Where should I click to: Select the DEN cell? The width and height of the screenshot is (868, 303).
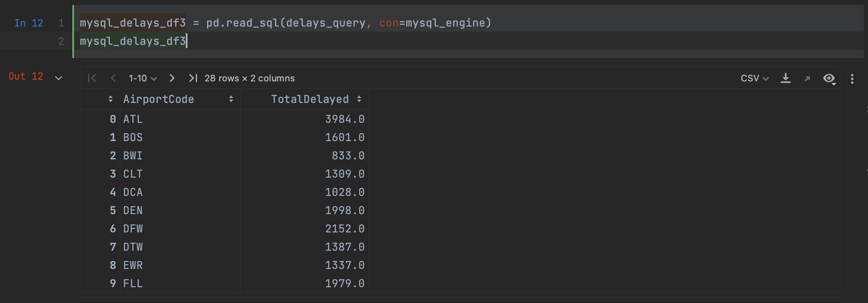180,210
